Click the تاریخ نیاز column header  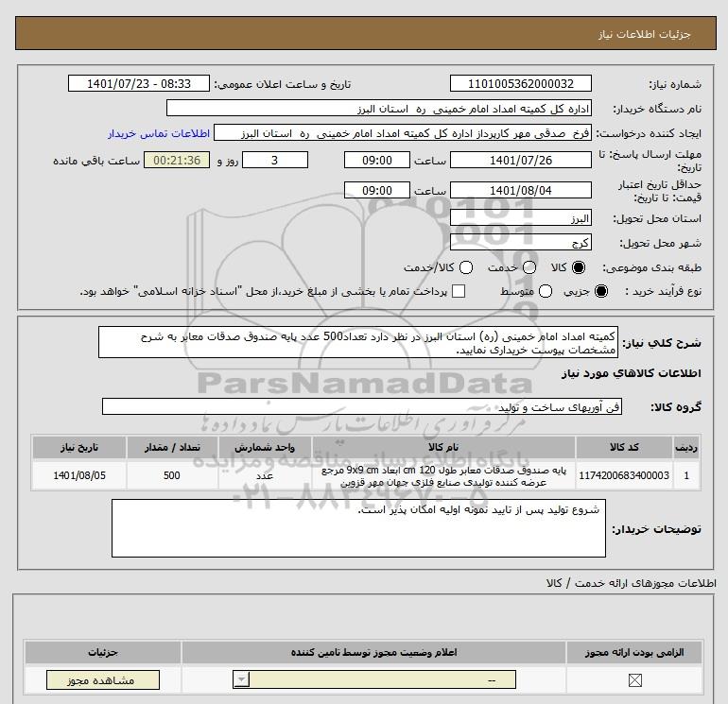coord(79,447)
